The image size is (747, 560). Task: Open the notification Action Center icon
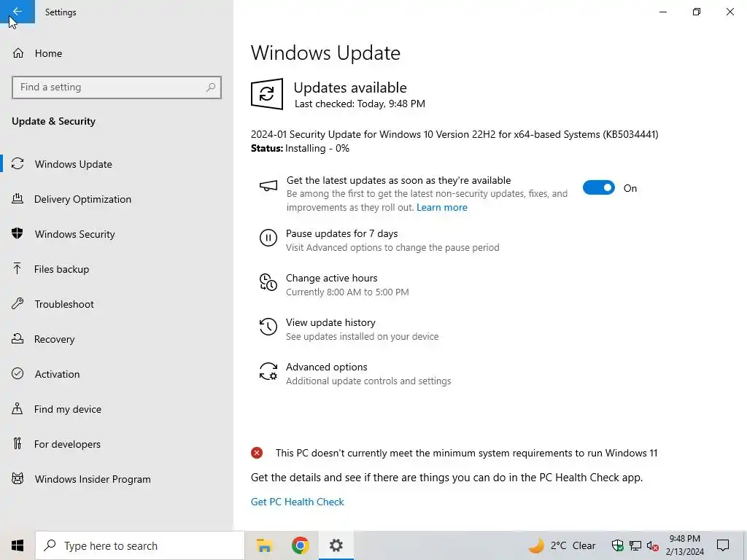point(723,545)
